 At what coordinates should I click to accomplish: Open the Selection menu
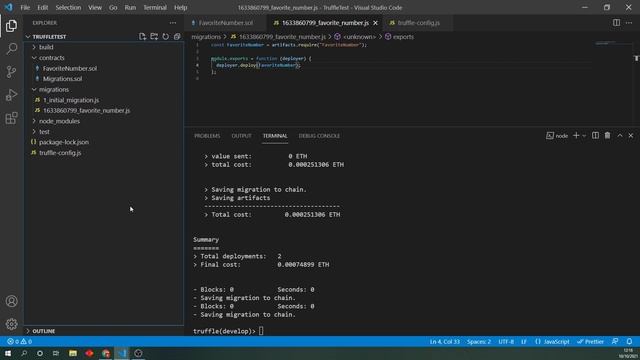tap(68, 7)
